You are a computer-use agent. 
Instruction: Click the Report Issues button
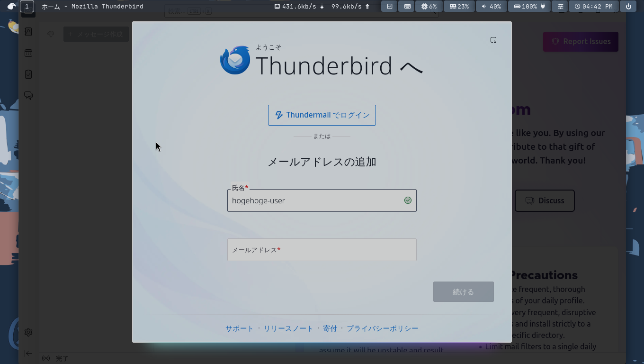581,42
